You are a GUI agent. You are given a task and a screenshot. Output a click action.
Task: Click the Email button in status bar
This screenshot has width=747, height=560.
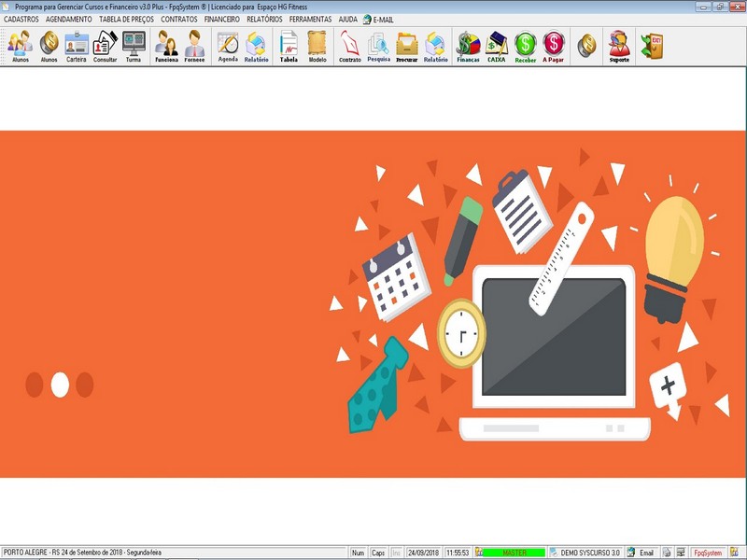[641, 553]
